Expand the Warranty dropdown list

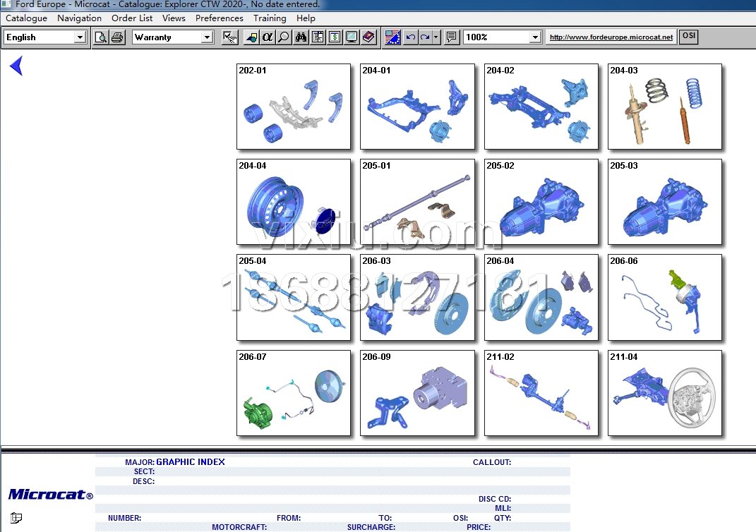(207, 37)
